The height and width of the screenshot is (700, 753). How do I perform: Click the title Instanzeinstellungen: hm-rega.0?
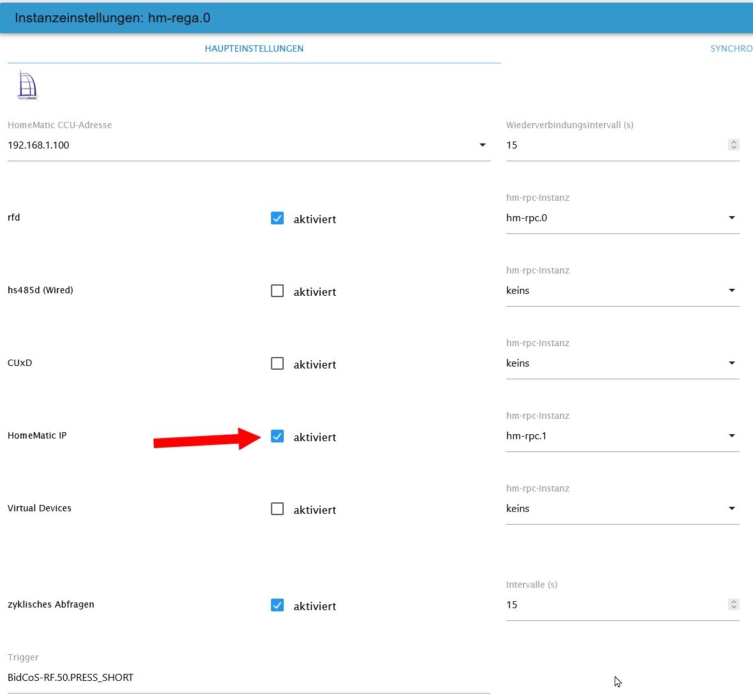click(112, 18)
